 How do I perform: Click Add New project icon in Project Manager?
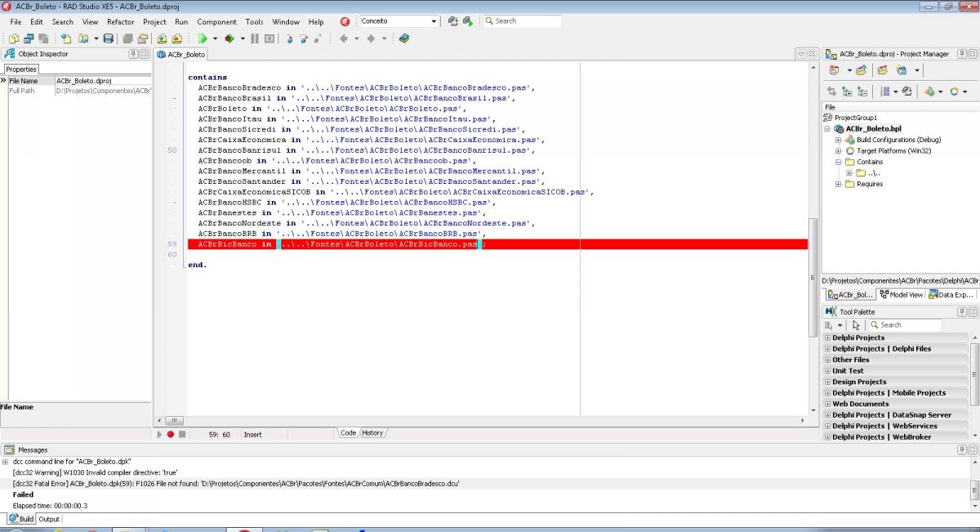click(834, 70)
